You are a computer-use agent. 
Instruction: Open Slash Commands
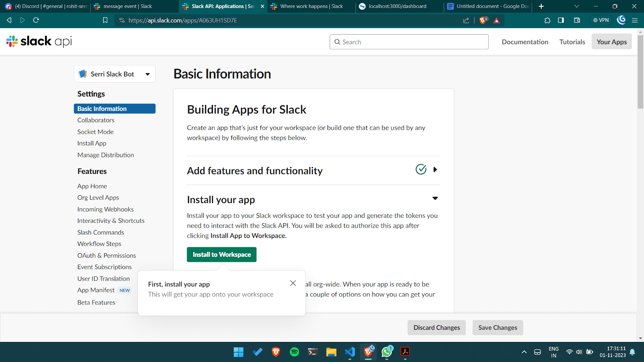(x=101, y=232)
